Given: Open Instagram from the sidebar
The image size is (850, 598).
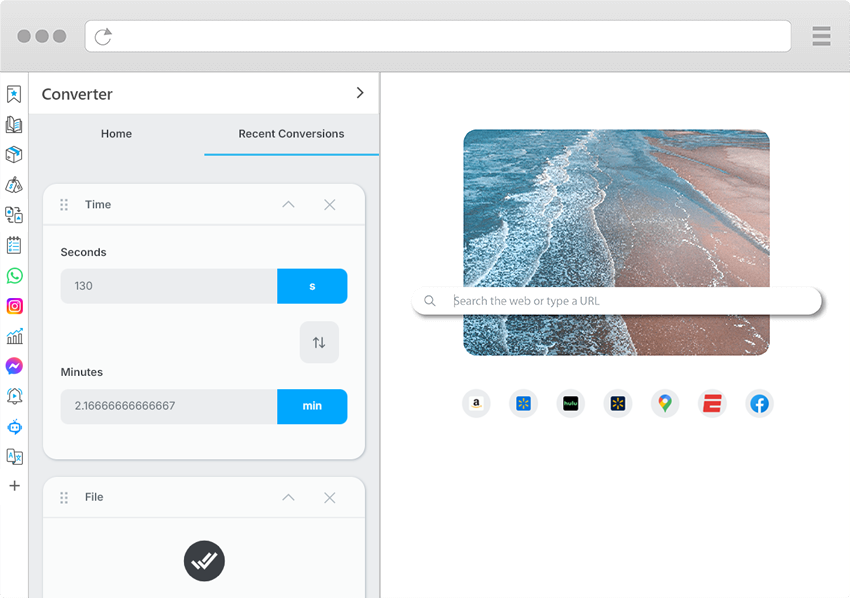Looking at the screenshot, I should 15,305.
